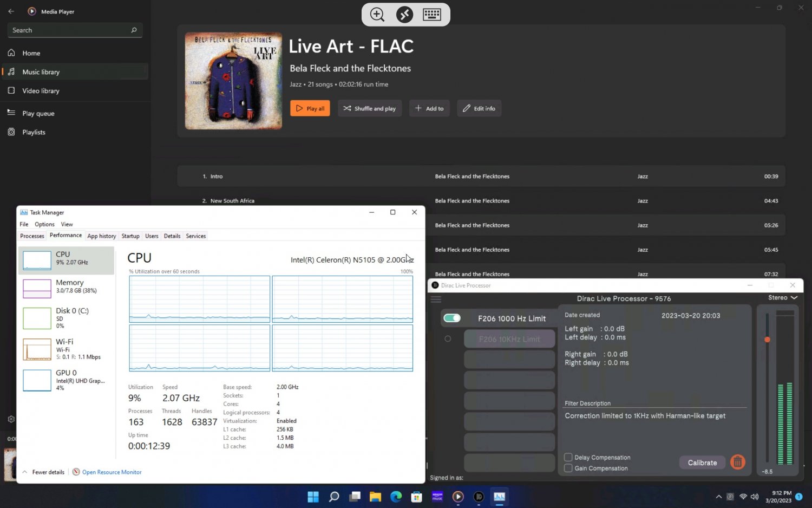
Task: Select track "1. Intro" in the song list
Action: click(481, 177)
